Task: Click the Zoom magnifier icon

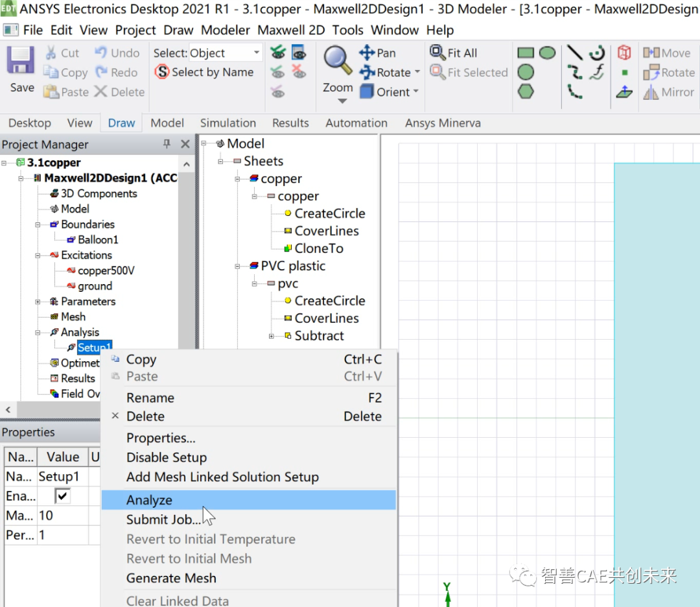Action: [338, 60]
